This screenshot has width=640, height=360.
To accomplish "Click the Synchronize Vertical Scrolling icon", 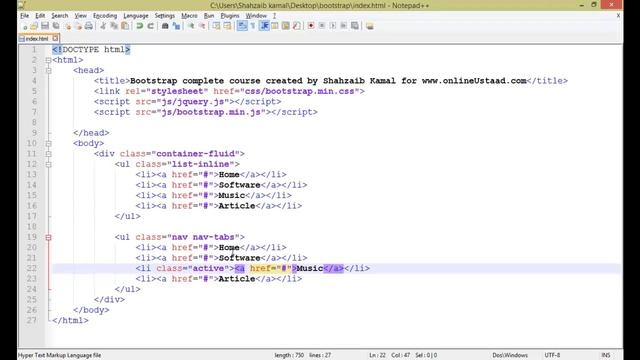I will 216,26.
